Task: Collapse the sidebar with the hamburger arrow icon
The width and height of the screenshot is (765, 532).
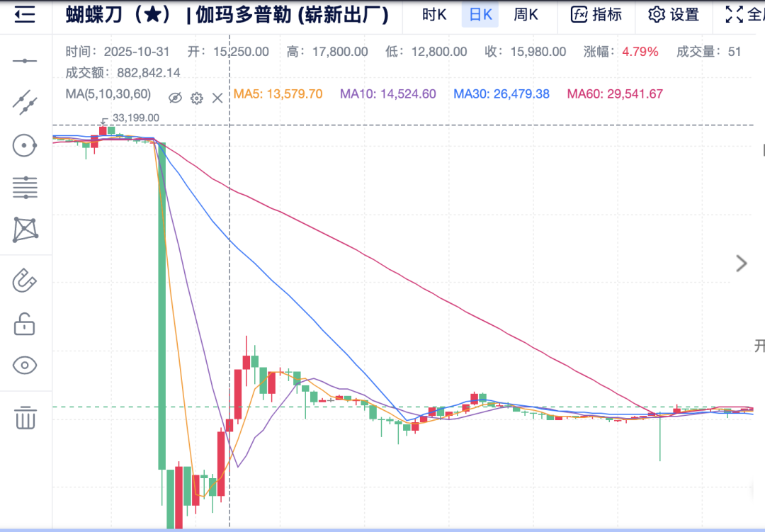Action: (24, 15)
